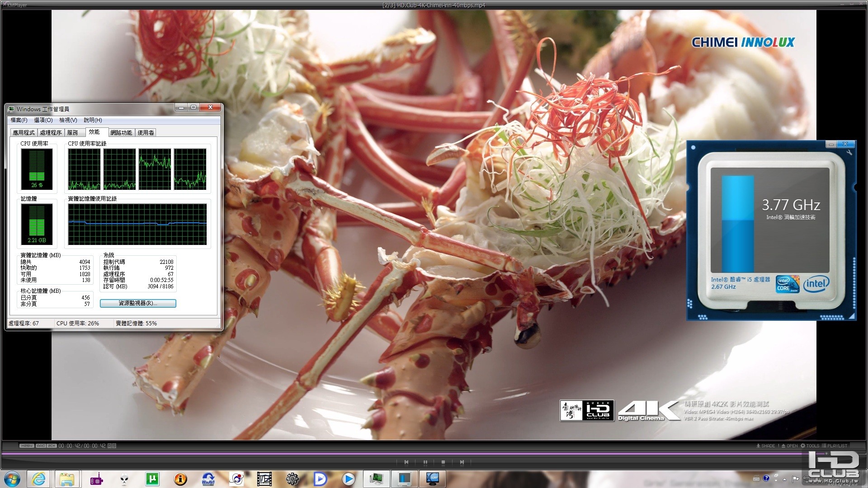The width and height of the screenshot is (868, 488).
Task: Open the gear settings taskbar icon
Action: click(292, 479)
